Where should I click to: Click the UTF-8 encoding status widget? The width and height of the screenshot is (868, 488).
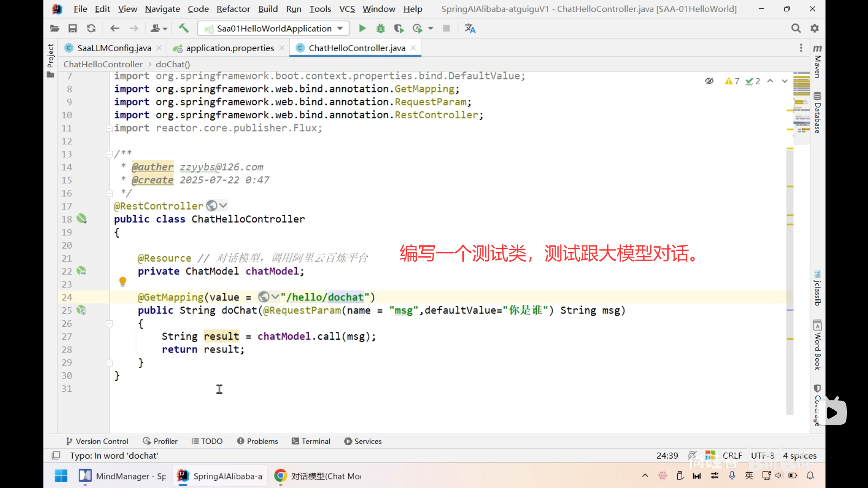tap(763, 455)
